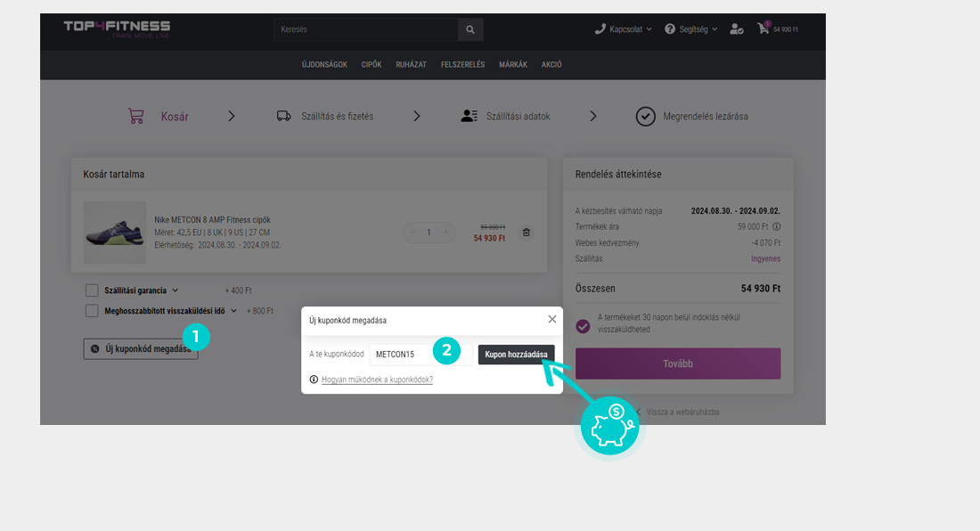This screenshot has width=980, height=531.
Task: Open Hogyan működnek a kuponkódok link
Action: [x=377, y=380]
